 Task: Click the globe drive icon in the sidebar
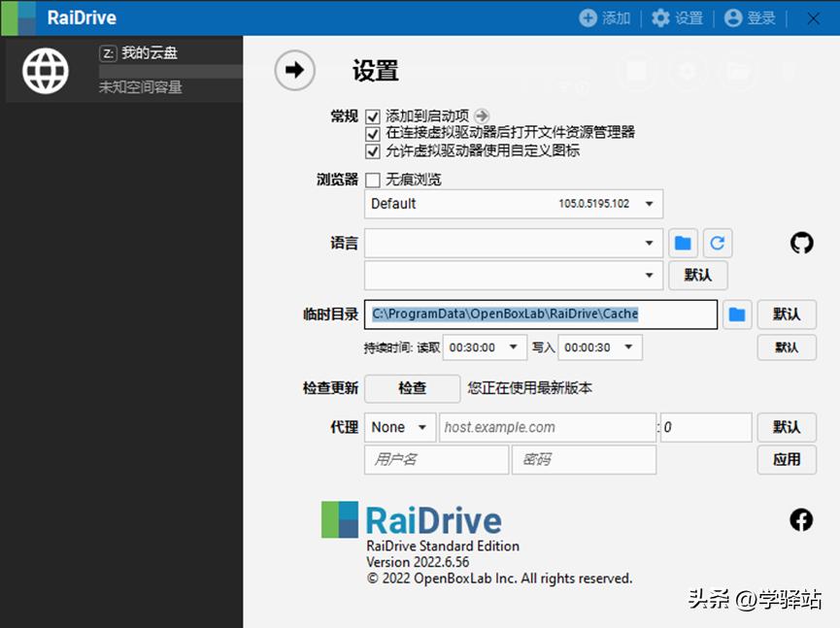point(45,69)
